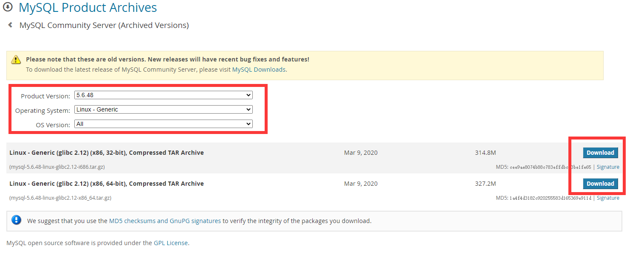This screenshot has height=254, width=644.
Task: Click the OS Version label
Action: (53, 125)
